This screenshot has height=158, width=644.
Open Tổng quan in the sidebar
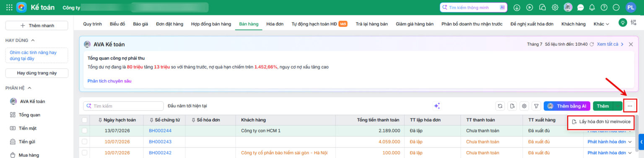pyautogui.click(x=29, y=115)
